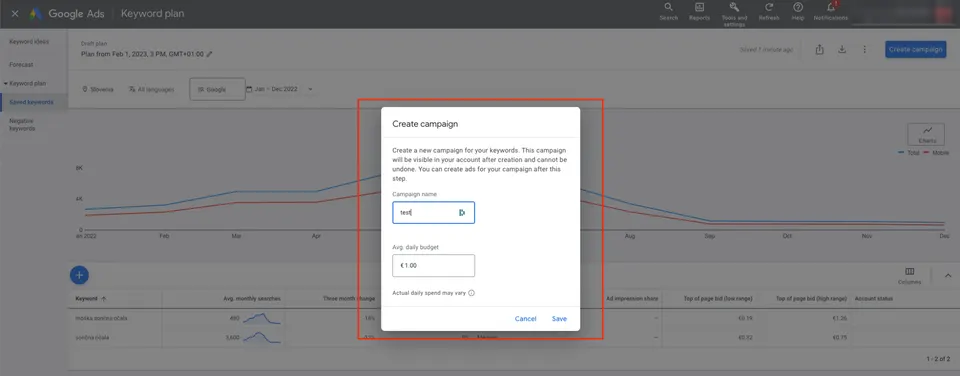Screen dimensions: 960x376
Task: Click the Create campaign blue button
Action: pyautogui.click(x=915, y=50)
